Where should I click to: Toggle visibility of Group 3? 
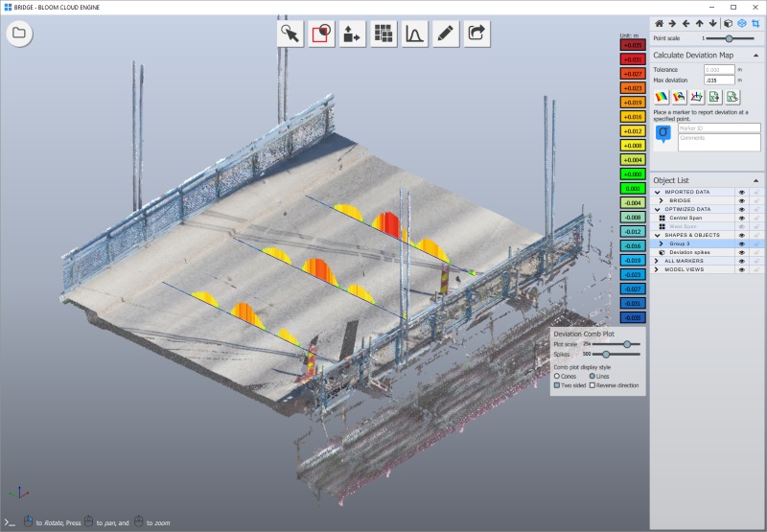tap(741, 243)
